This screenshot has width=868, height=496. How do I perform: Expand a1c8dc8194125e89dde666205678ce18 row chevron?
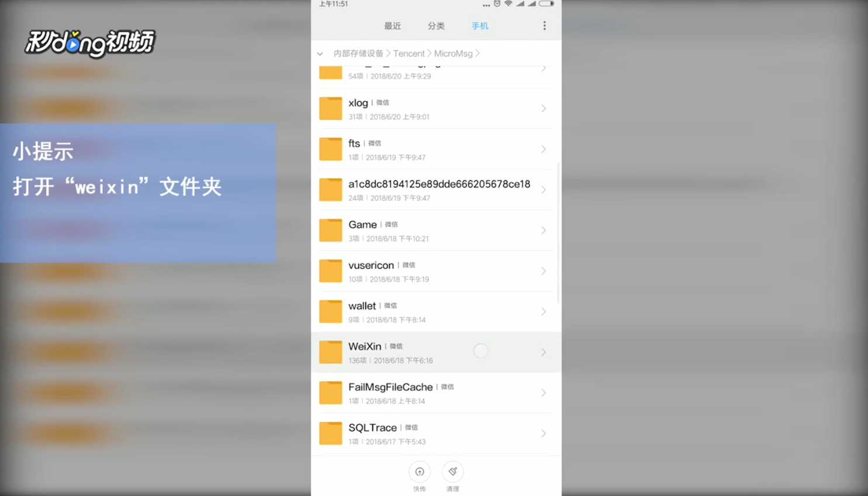click(x=544, y=190)
